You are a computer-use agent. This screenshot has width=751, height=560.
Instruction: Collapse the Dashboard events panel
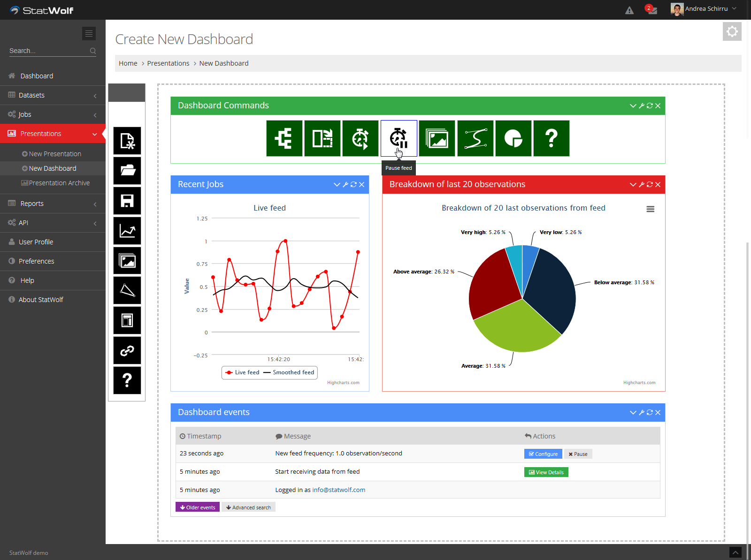(633, 413)
